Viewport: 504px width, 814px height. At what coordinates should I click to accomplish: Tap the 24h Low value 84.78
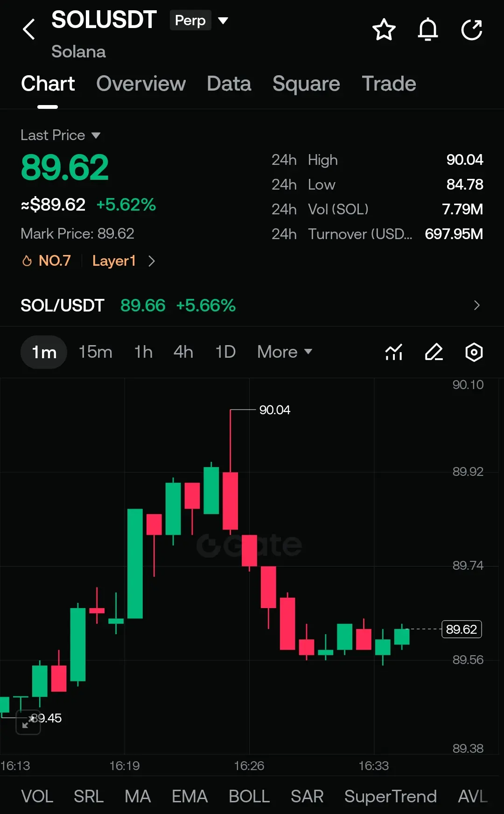465,184
